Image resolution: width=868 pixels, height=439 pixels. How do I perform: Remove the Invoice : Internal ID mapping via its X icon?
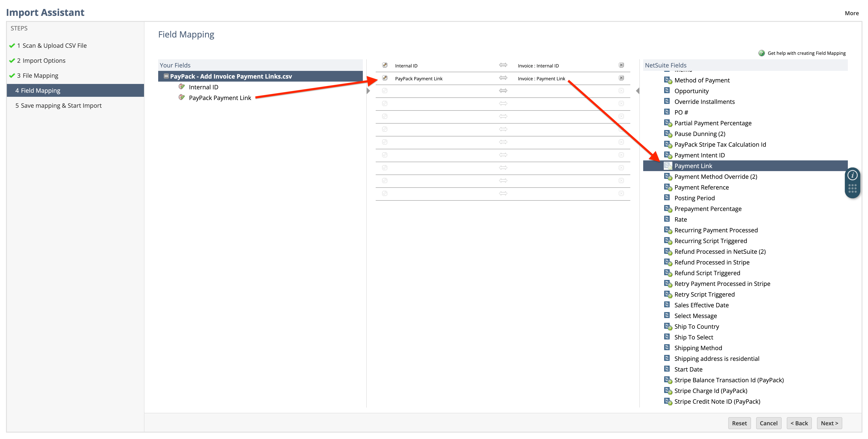(x=621, y=65)
